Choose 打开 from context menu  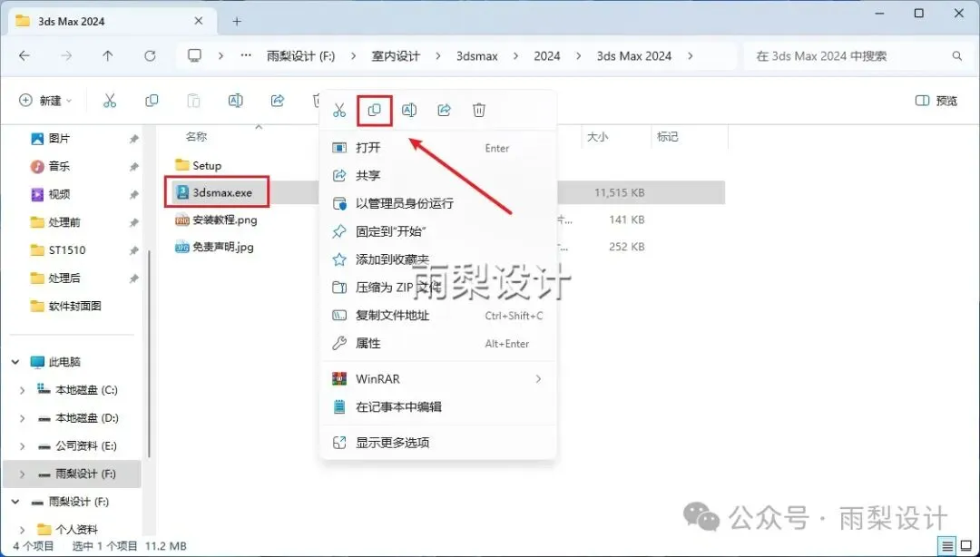[x=438, y=148]
